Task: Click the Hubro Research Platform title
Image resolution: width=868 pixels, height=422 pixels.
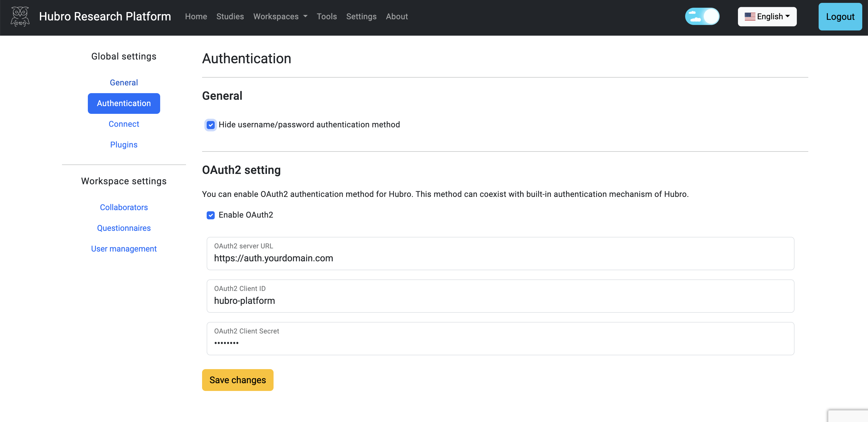Action: pyautogui.click(x=105, y=16)
